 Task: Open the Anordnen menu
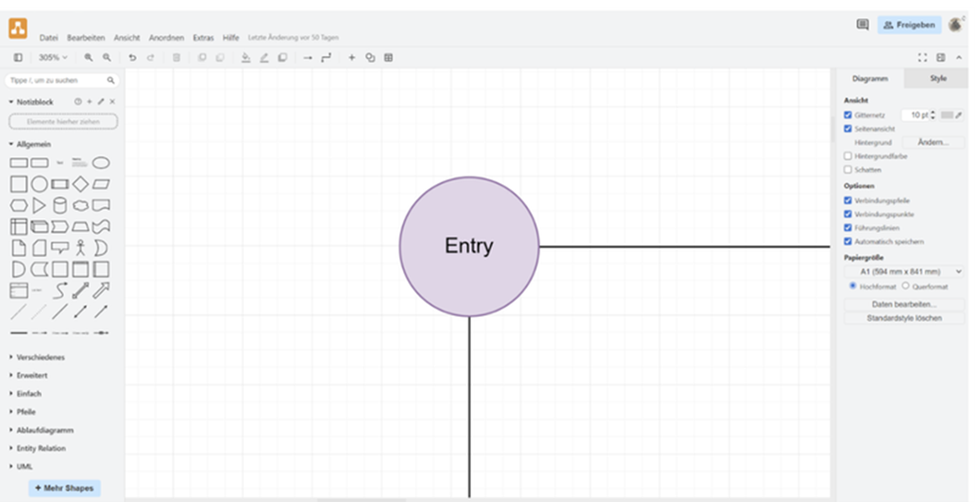coord(166,37)
